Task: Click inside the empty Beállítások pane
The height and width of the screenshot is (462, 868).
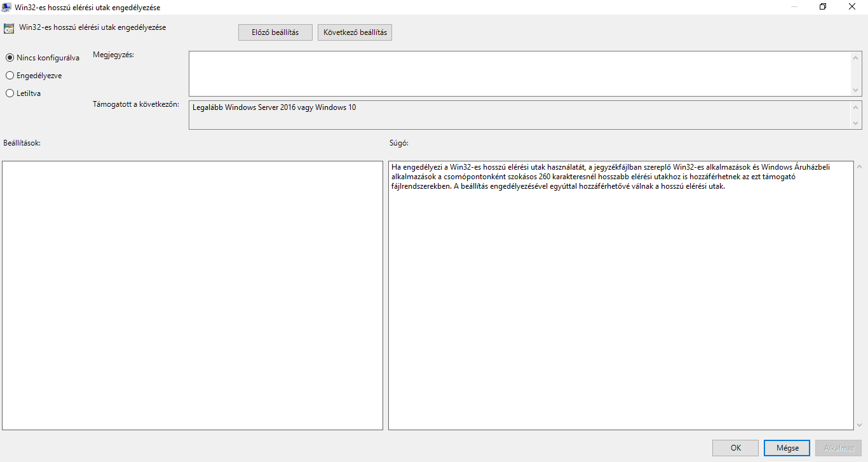Action: tap(192, 296)
